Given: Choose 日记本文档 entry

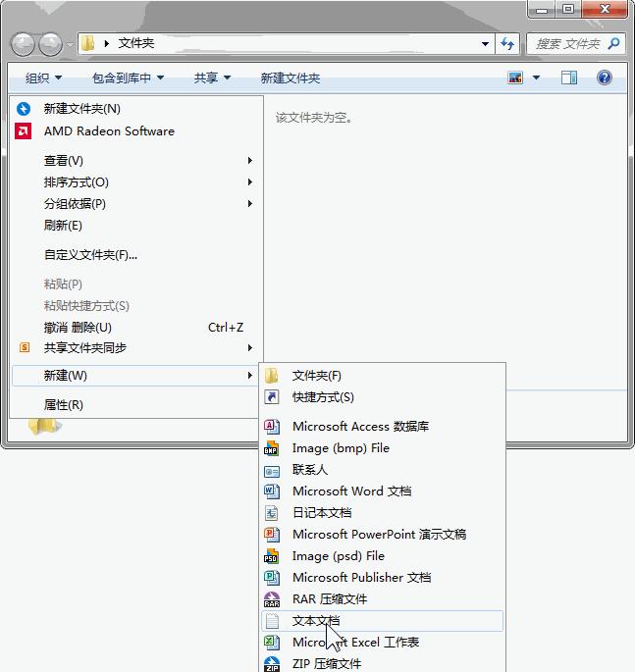Looking at the screenshot, I should [x=383, y=512].
